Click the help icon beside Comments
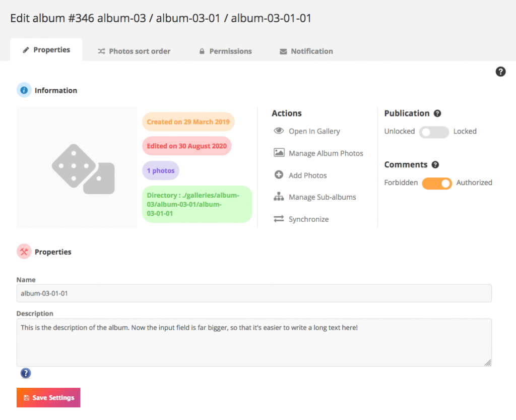 [435, 165]
